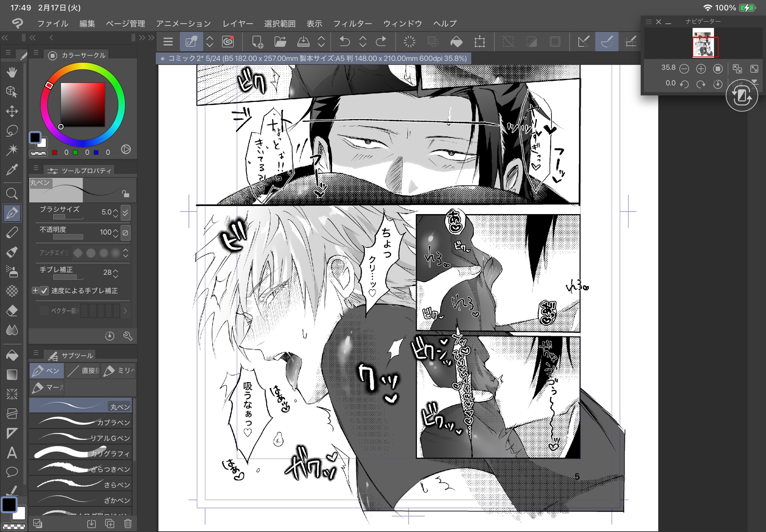Expand the speed stabilization plus box
Viewport: 766px width, 532px height.
coord(35,291)
